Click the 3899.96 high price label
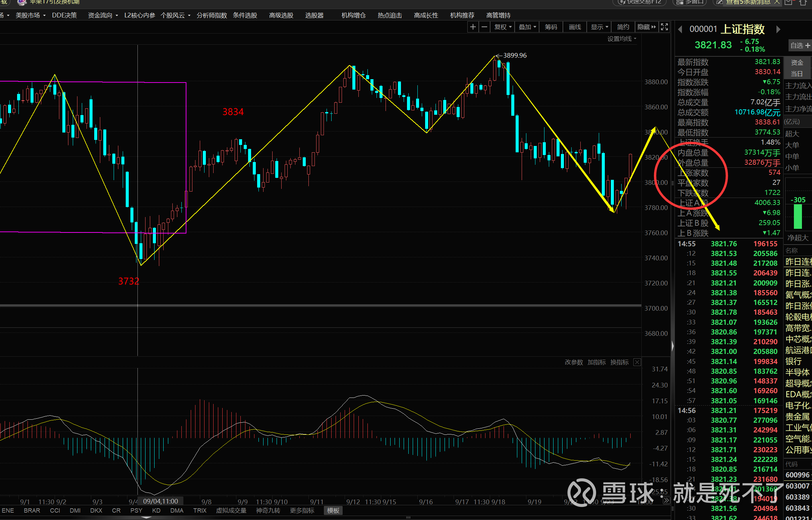 coord(515,55)
